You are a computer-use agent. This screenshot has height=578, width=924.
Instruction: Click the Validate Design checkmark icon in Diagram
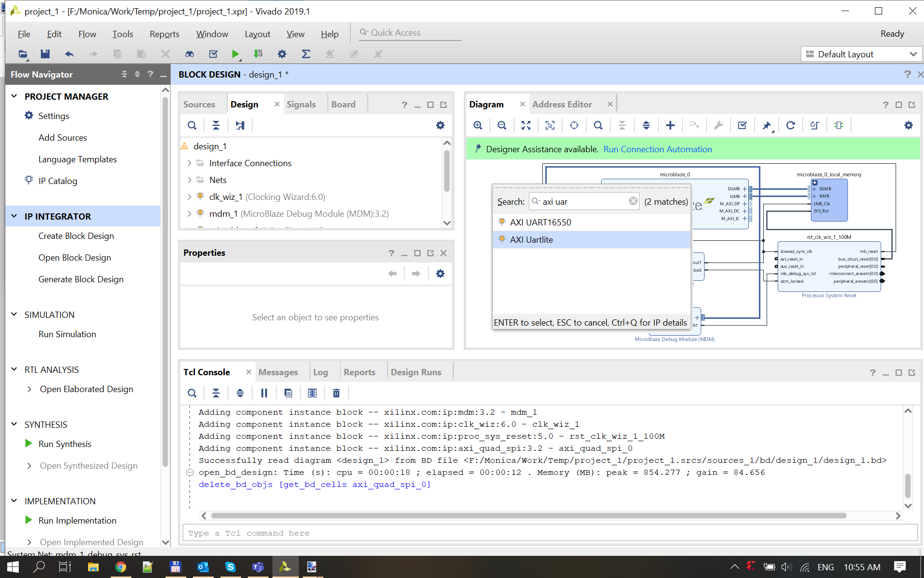tap(743, 125)
